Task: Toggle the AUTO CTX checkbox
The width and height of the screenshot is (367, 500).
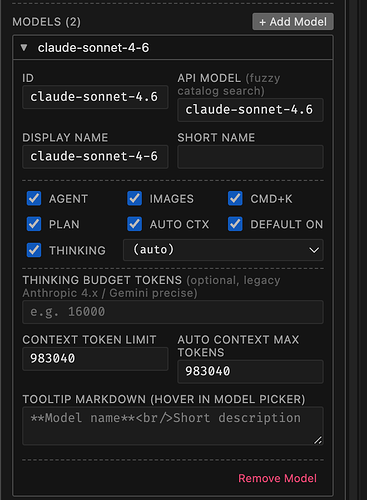Action: click(x=134, y=224)
